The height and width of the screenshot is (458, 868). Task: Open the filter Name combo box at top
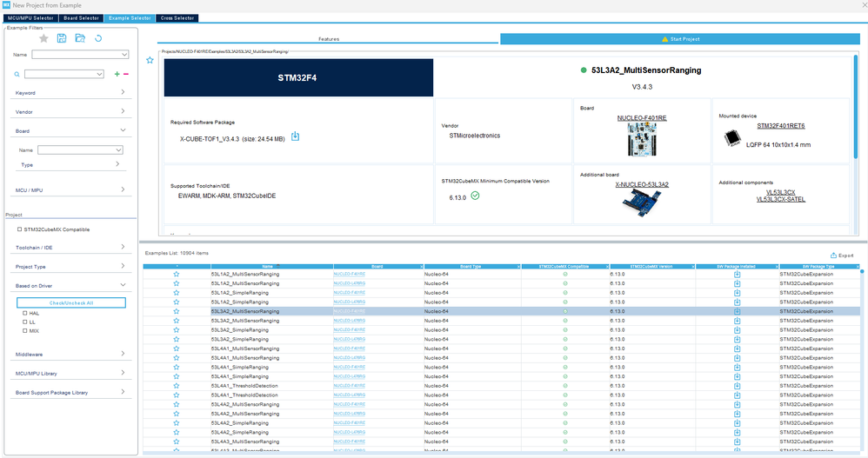[80, 54]
